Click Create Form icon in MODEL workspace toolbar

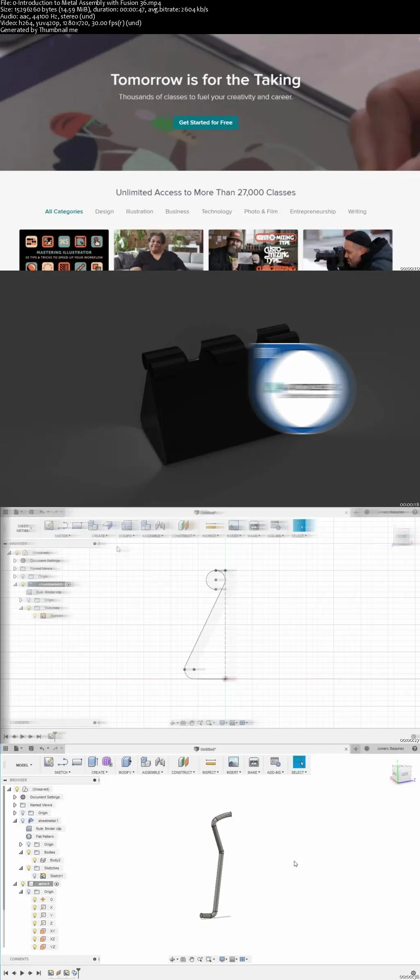[x=107, y=762]
